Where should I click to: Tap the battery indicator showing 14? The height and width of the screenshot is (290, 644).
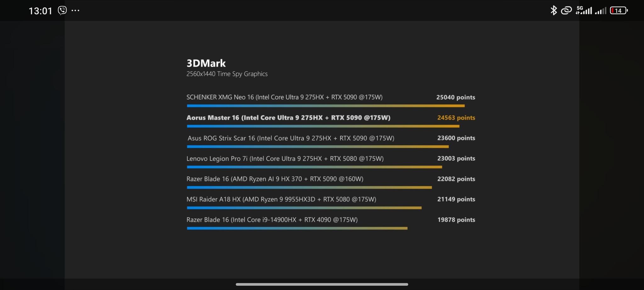click(619, 10)
